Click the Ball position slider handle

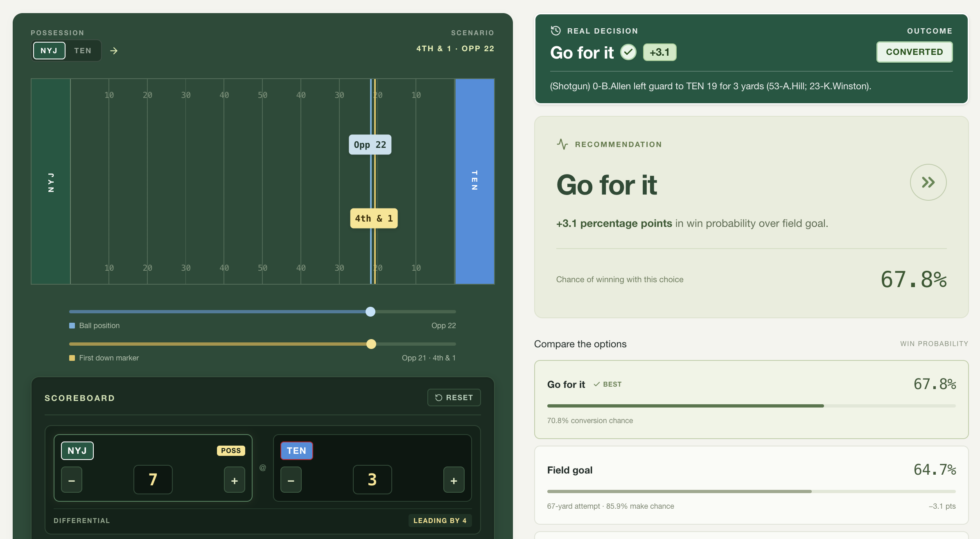click(x=370, y=312)
